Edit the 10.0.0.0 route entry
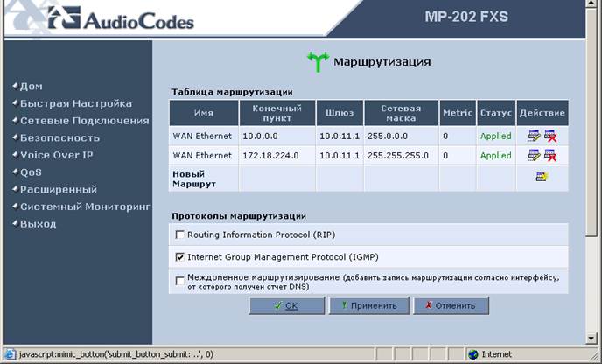This screenshot has height=364, width=602. click(534, 136)
